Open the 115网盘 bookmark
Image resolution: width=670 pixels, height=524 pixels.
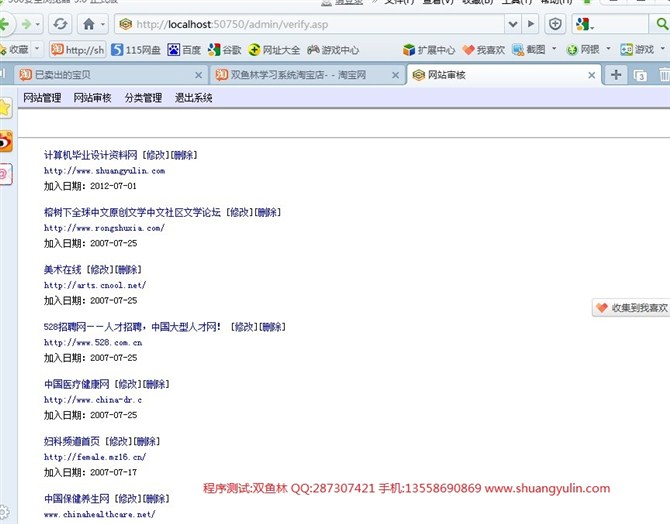click(x=135, y=50)
